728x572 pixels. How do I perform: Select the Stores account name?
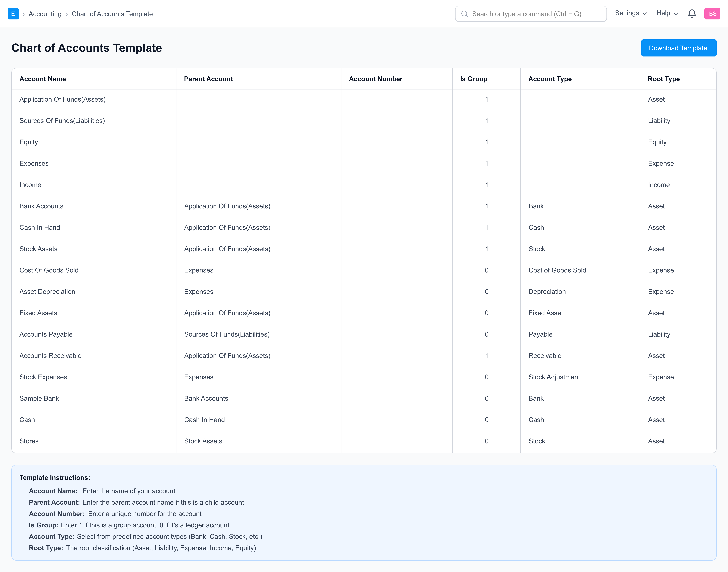pos(29,441)
